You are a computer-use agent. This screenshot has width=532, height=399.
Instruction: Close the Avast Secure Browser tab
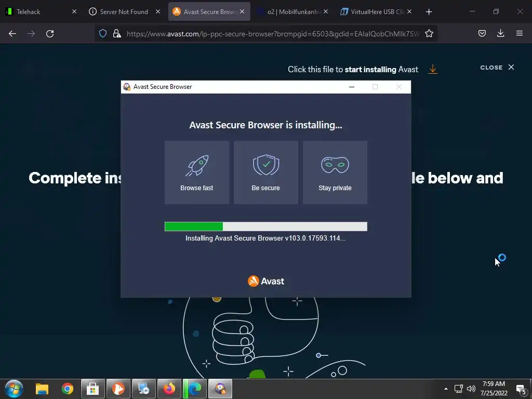242,12
